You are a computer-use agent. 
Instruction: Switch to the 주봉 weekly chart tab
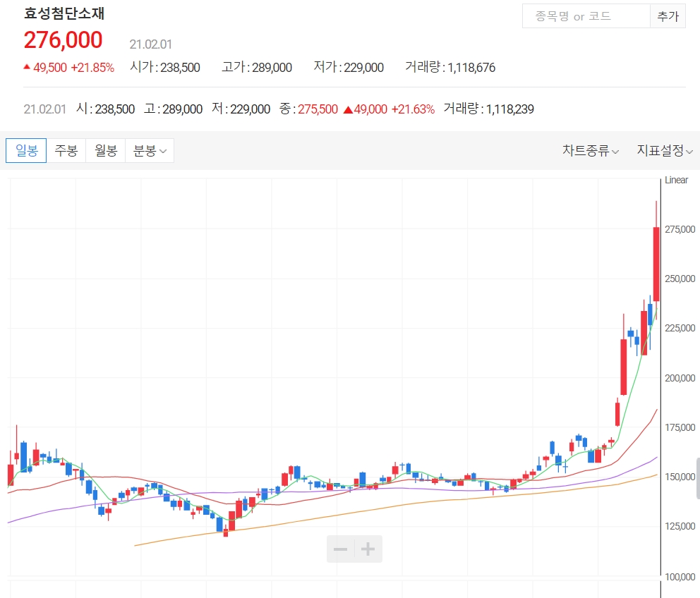(66, 150)
